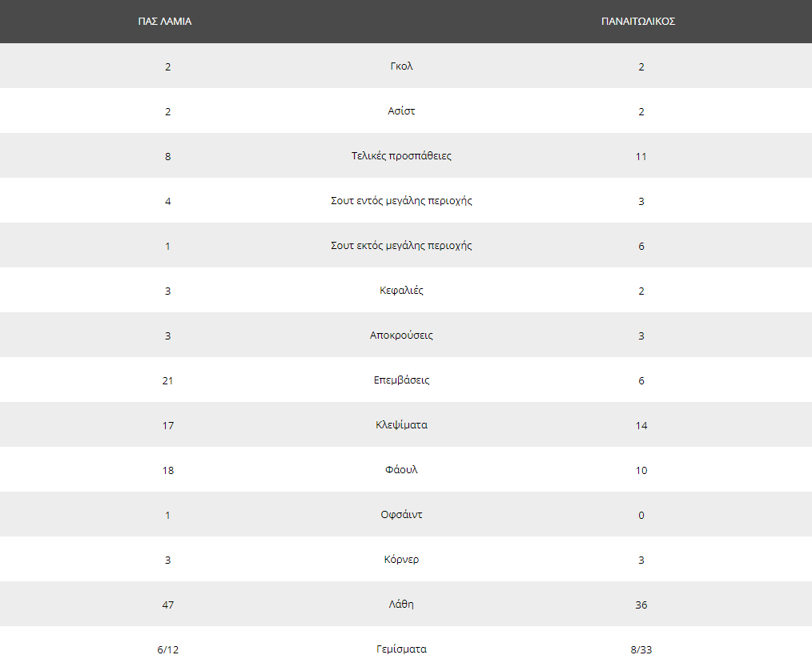Viewport: 812px width, 671px height.
Task: Select the Οφσάιντ row label
Action: tap(401, 515)
